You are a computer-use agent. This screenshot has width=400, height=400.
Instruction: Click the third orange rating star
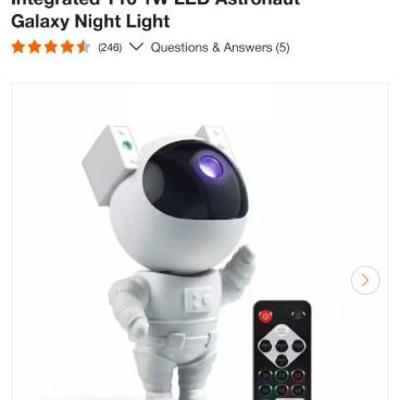pos(51,47)
